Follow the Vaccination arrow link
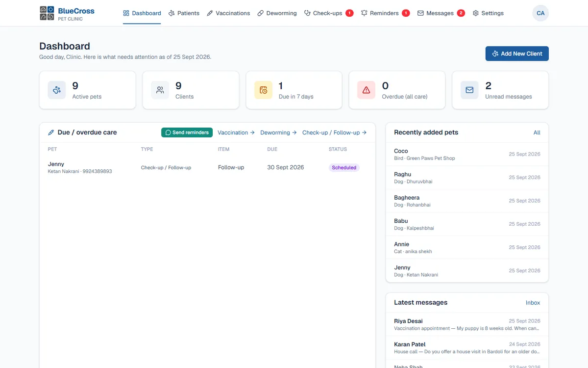The height and width of the screenshot is (368, 588). [236, 132]
